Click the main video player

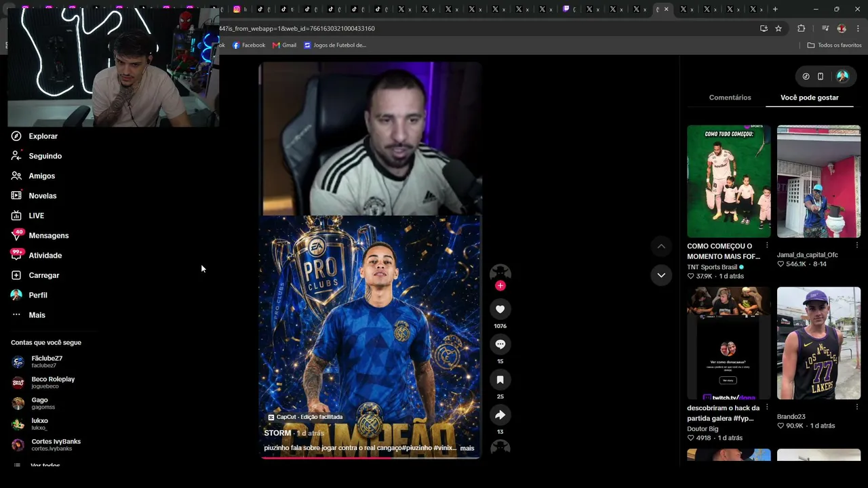pos(370,260)
